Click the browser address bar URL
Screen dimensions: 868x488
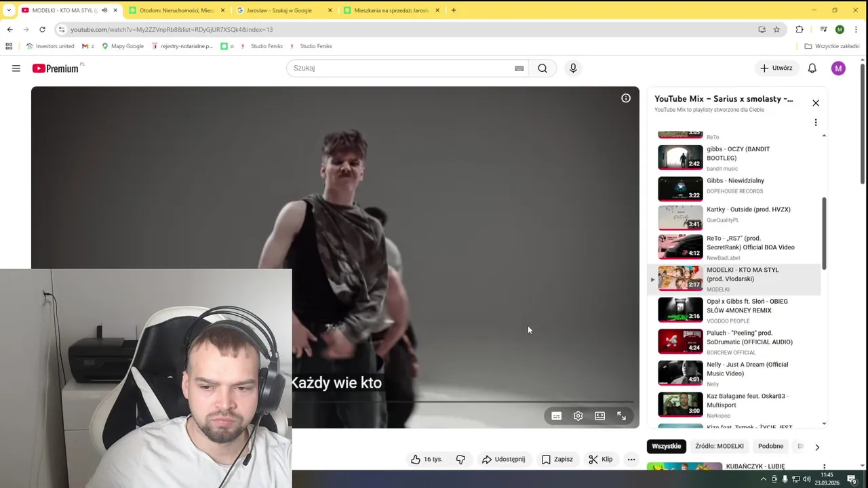click(x=172, y=30)
